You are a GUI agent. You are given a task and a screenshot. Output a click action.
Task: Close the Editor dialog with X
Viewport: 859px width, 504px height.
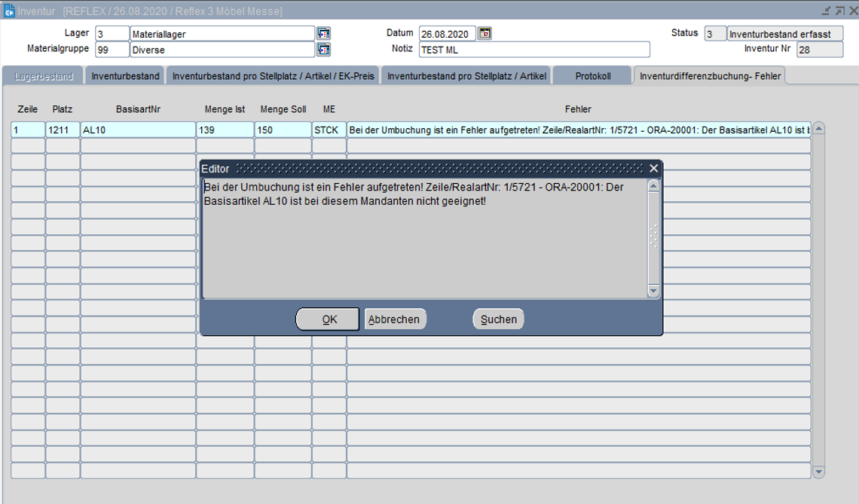pyautogui.click(x=653, y=169)
